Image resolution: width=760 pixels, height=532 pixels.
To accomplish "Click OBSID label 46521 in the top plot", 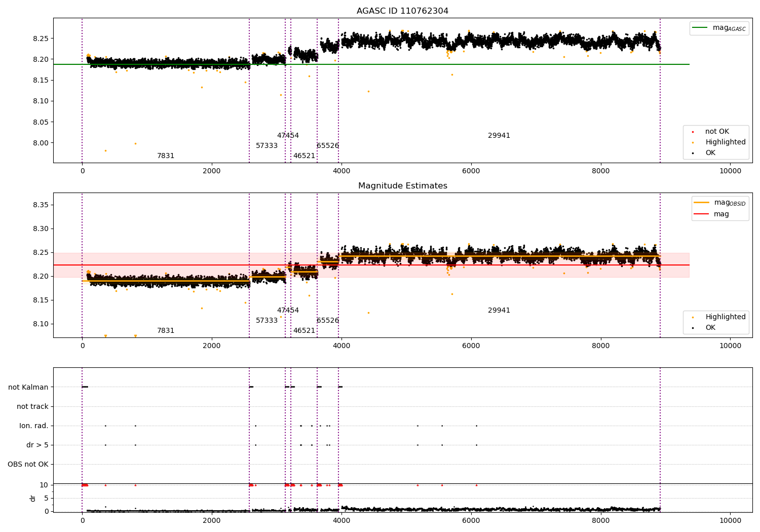I will click(304, 156).
